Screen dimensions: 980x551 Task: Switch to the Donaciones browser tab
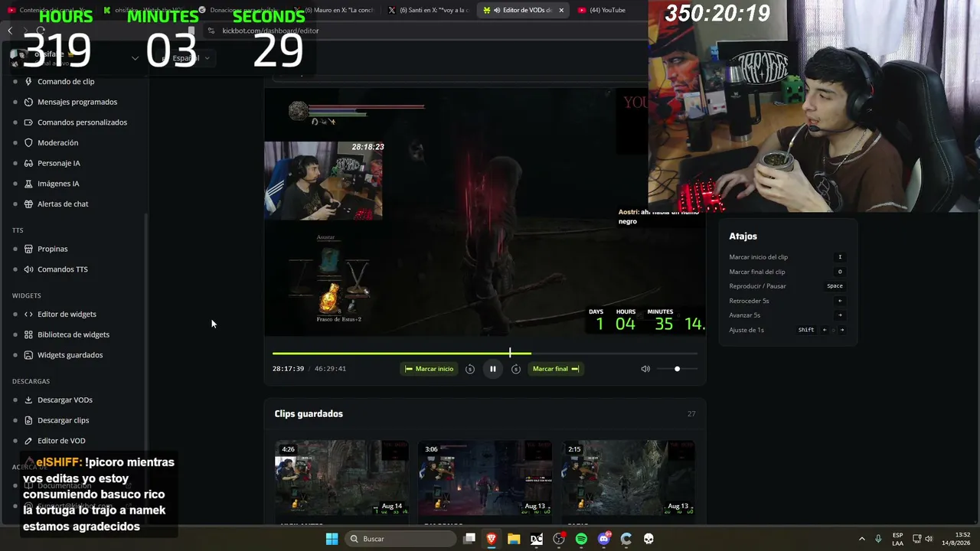click(x=239, y=10)
